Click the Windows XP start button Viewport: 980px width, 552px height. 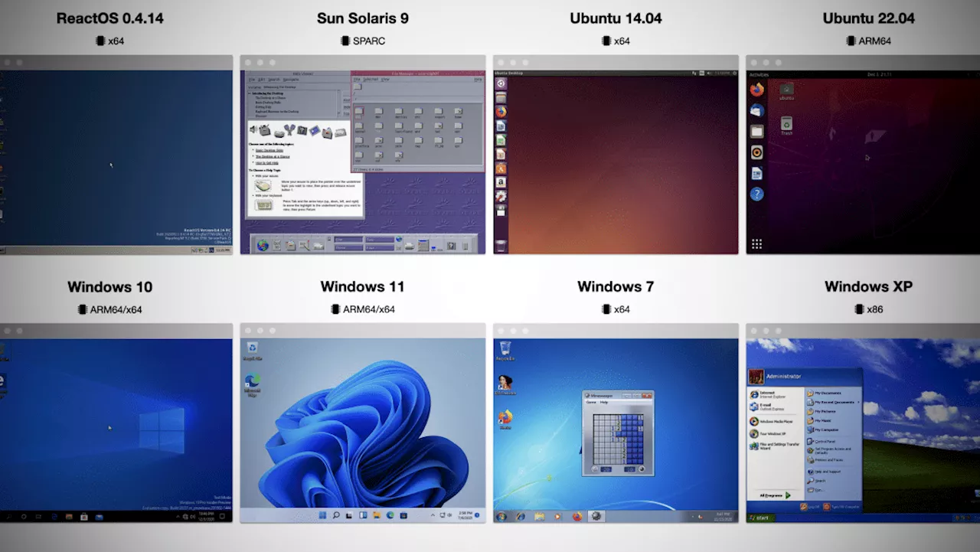(760, 518)
